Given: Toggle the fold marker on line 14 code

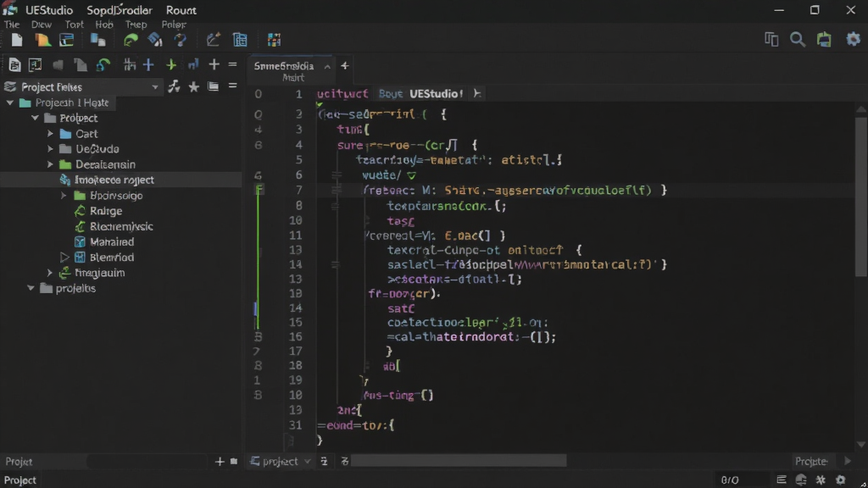Looking at the screenshot, I should click(336, 264).
